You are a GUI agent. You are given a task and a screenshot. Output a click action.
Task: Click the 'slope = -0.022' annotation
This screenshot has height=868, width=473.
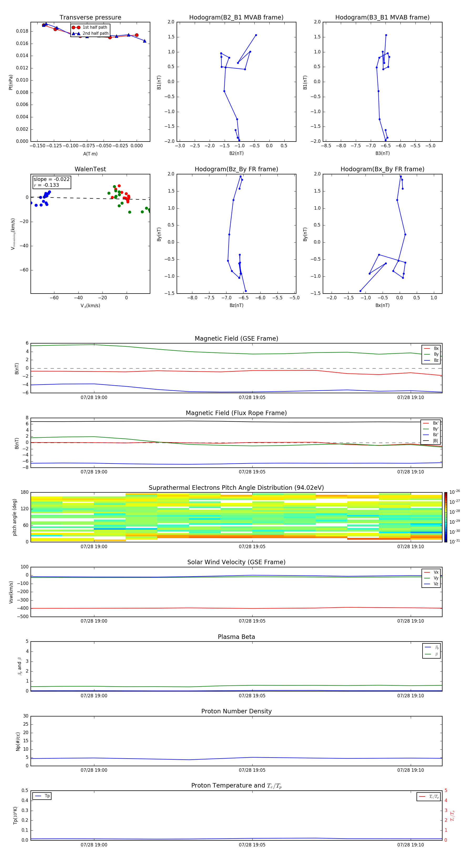[52, 179]
